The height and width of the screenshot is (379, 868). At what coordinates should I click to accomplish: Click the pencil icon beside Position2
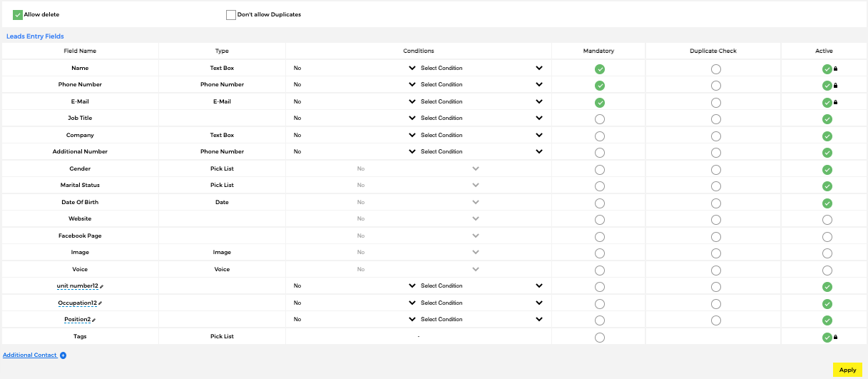(93, 320)
